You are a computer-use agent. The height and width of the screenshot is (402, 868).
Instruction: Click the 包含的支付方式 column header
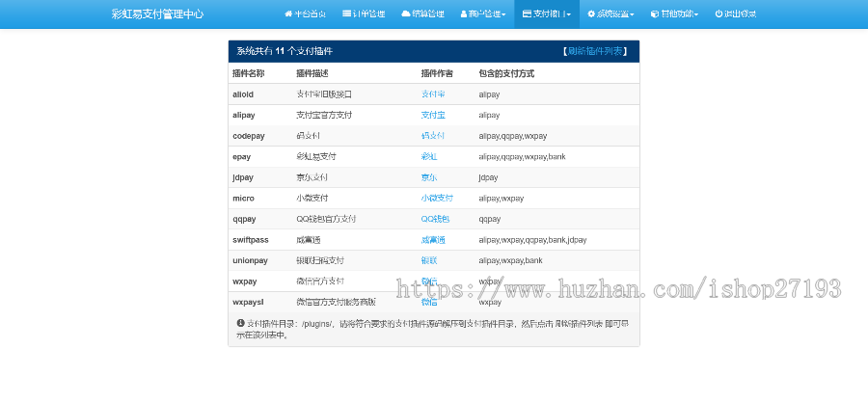pyautogui.click(x=506, y=73)
